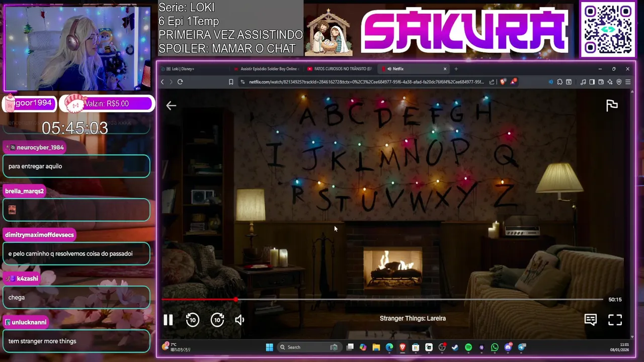Click the red playhead on the timeline
The height and width of the screenshot is (362, 644).
pyautogui.click(x=236, y=300)
